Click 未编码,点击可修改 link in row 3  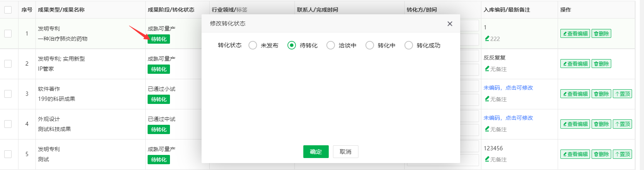click(x=508, y=88)
